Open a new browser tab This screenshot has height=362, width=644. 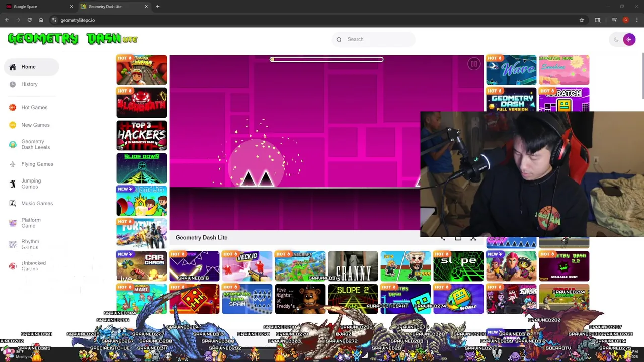coord(158,6)
